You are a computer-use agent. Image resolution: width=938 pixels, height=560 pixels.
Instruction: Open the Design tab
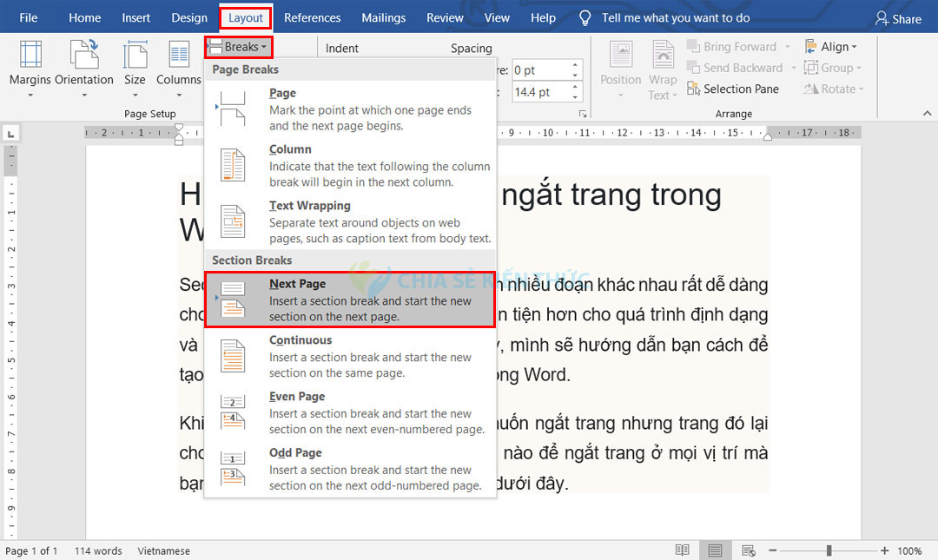click(x=189, y=17)
